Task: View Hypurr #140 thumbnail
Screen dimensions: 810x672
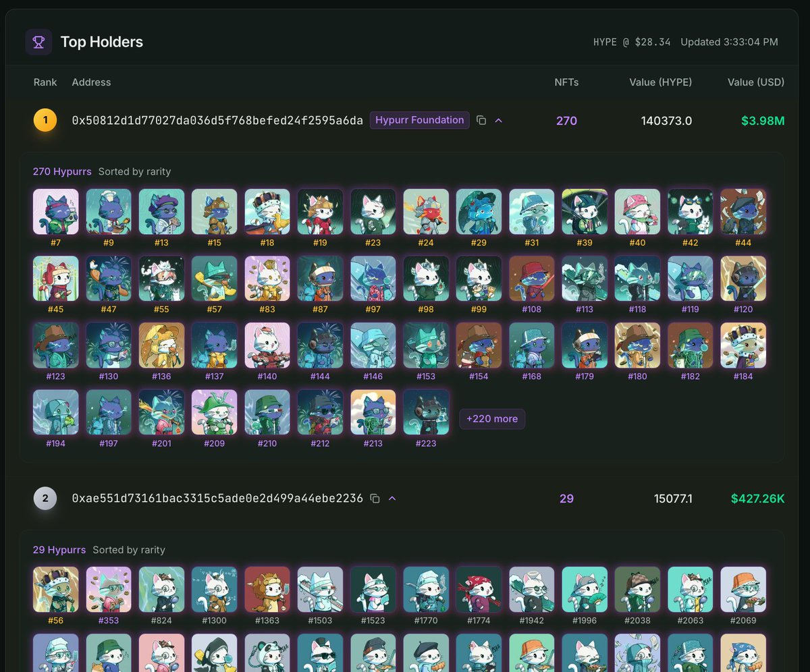Action: pyautogui.click(x=267, y=345)
